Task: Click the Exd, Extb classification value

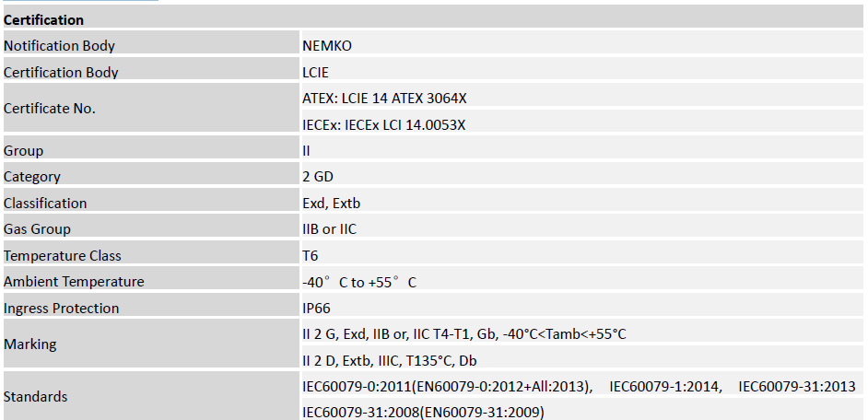Action: click(x=332, y=204)
